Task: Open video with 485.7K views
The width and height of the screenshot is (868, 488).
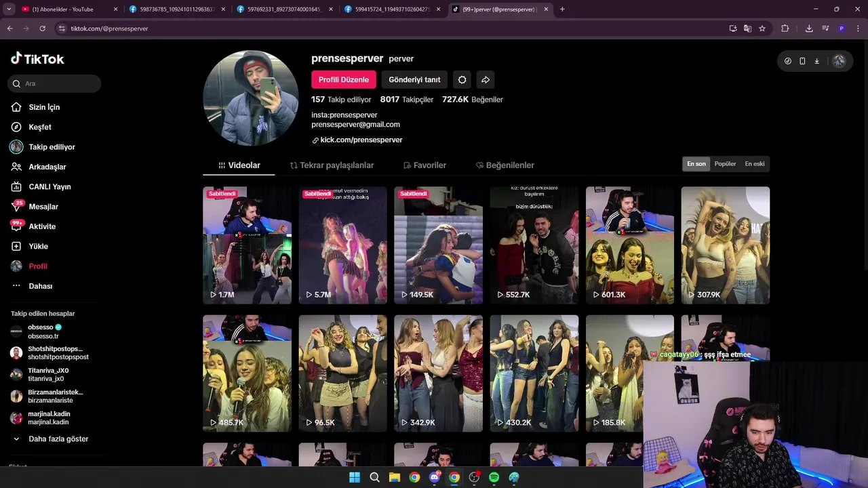Action: pos(247,373)
